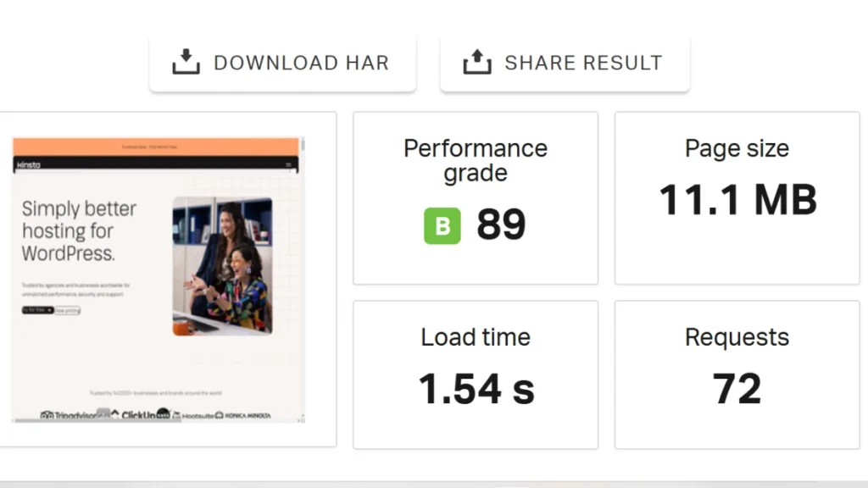Select the Try for free button in the preview
Image resolution: width=868 pixels, height=488 pixels.
click(x=37, y=309)
